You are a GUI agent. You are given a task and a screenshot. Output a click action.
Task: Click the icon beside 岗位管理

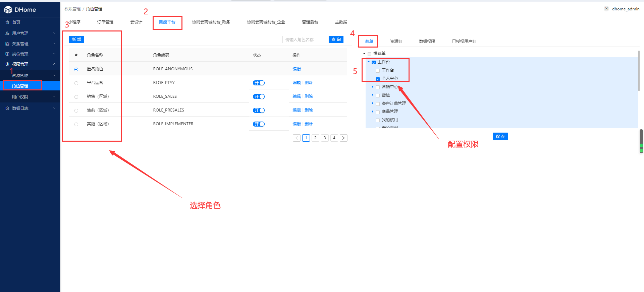[x=7, y=54]
